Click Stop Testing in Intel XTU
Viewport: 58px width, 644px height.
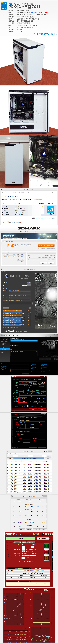(x=14, y=346)
